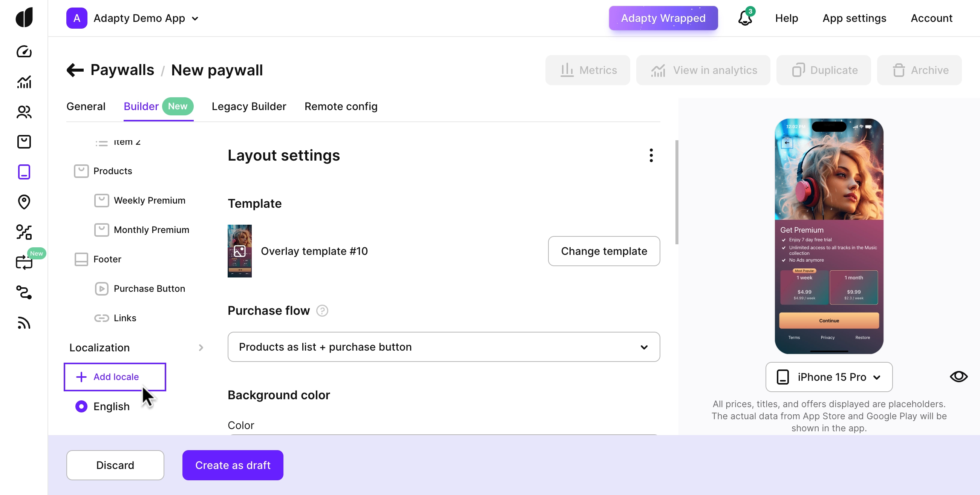Open the people icon in sidebar
980x495 pixels.
(24, 112)
